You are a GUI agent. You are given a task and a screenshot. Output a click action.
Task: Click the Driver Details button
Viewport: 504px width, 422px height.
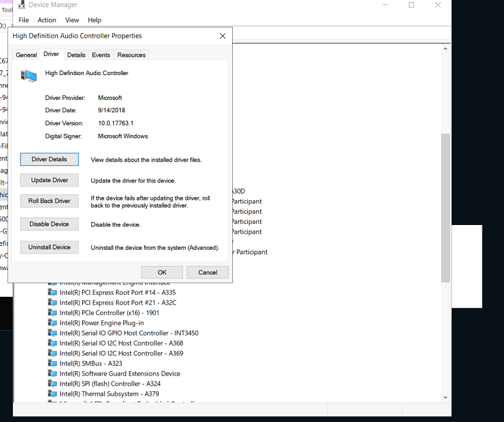[x=49, y=159]
